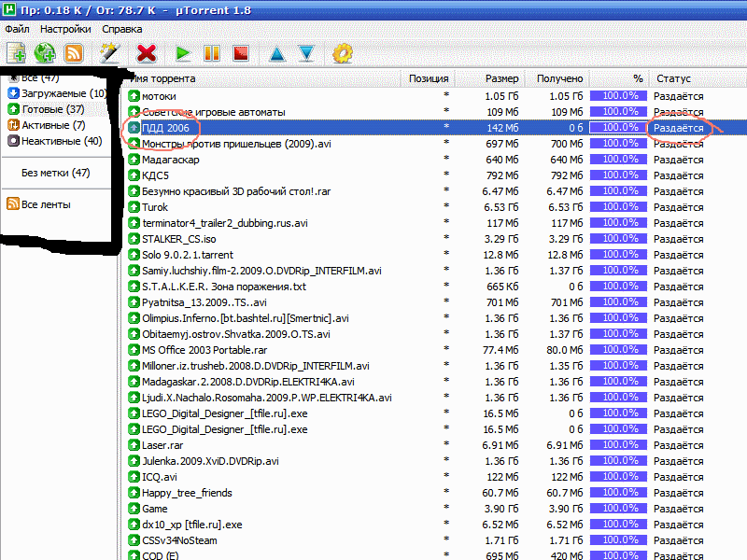Click the seeding icon beside Turok
The height and width of the screenshot is (560, 747).
(134, 207)
